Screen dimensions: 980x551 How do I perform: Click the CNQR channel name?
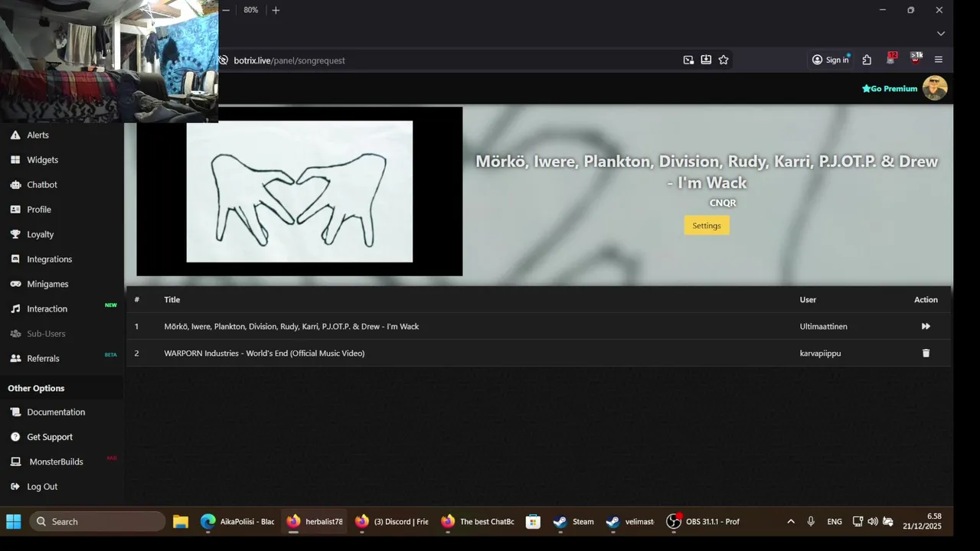pos(723,203)
